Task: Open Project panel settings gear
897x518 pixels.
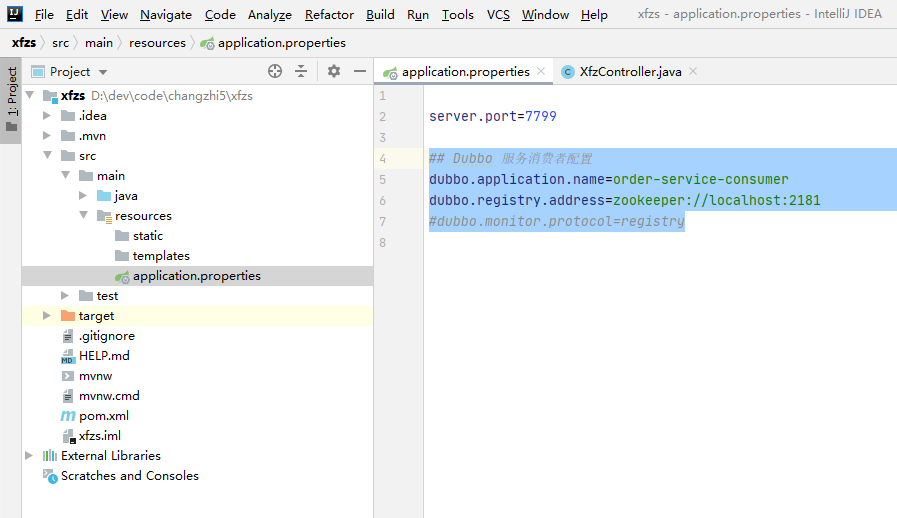Action: (x=334, y=71)
